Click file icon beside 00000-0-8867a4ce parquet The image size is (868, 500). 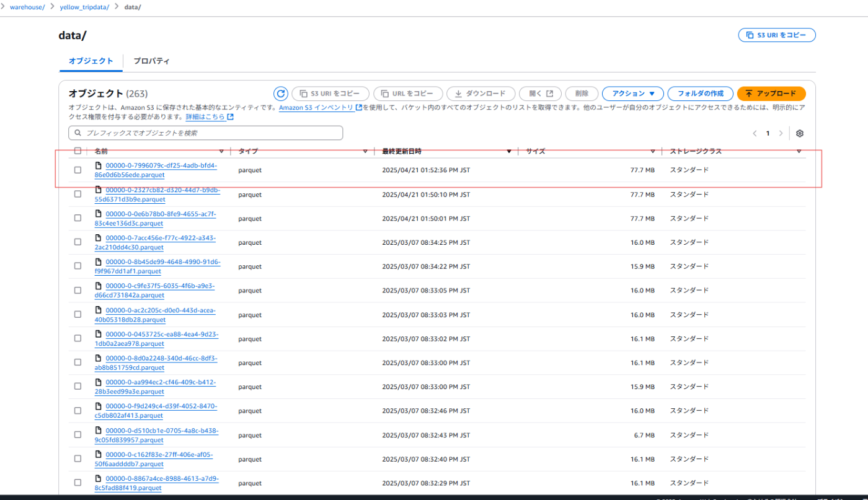[98, 479]
